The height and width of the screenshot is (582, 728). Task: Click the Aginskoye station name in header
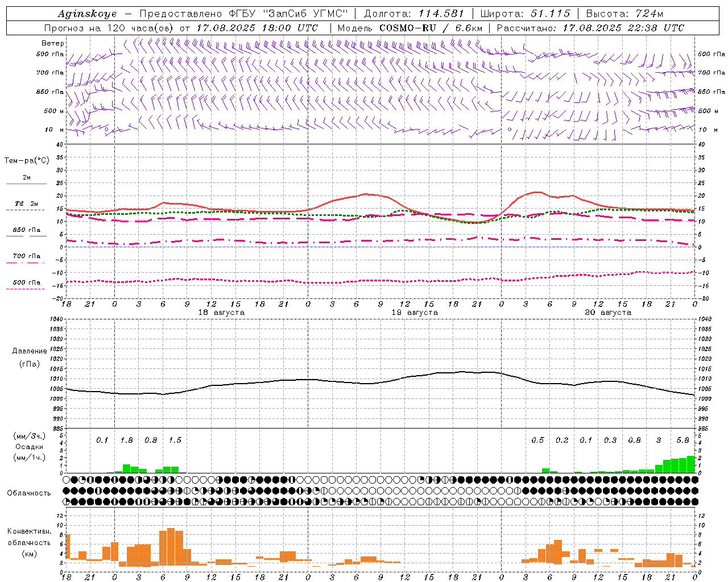pos(88,14)
